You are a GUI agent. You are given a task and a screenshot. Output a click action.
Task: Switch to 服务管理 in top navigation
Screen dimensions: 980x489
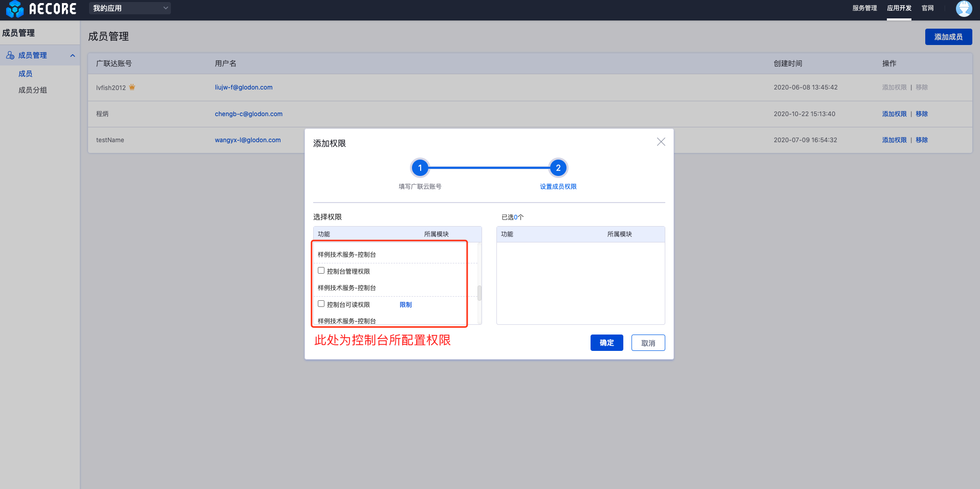[x=864, y=8]
